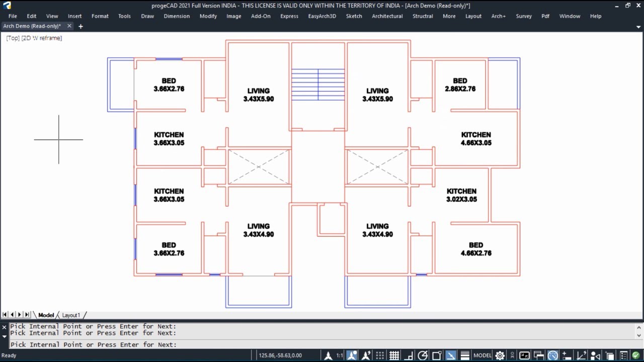Click the MODEL space button

click(x=482, y=355)
